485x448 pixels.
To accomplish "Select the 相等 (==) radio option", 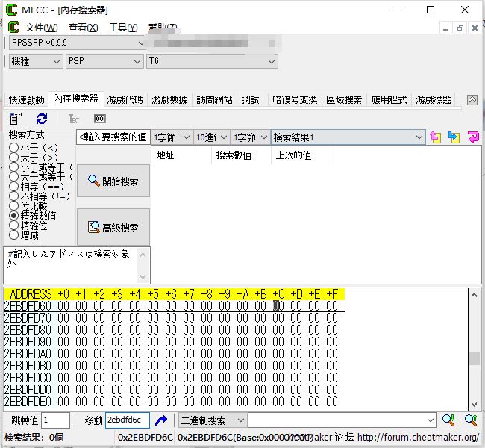I will click(x=13, y=187).
